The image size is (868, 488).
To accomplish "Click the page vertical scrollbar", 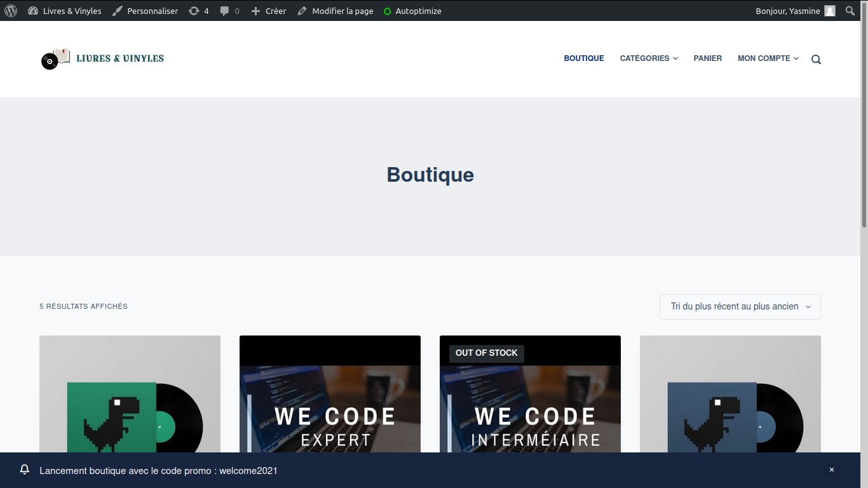I will (864, 127).
